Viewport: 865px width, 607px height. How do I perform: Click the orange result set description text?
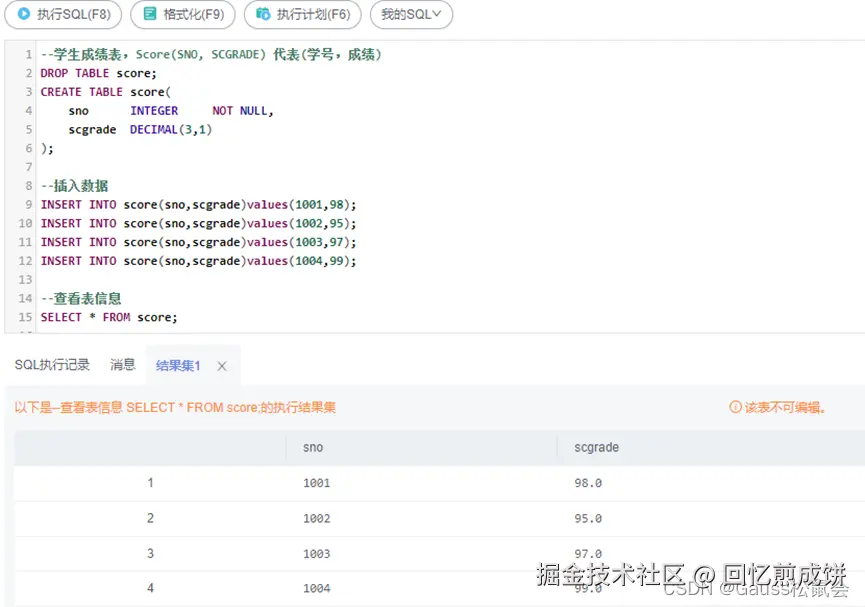(x=175, y=408)
